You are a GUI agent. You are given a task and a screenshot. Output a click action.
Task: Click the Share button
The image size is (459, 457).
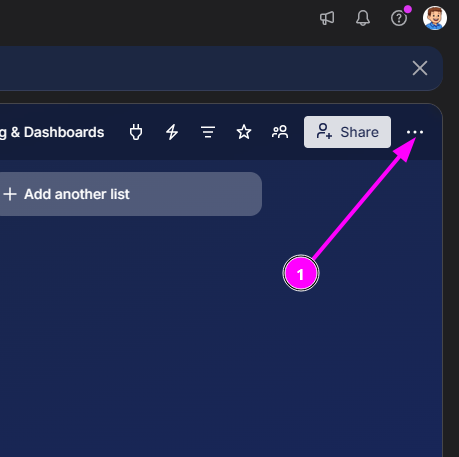coord(347,132)
